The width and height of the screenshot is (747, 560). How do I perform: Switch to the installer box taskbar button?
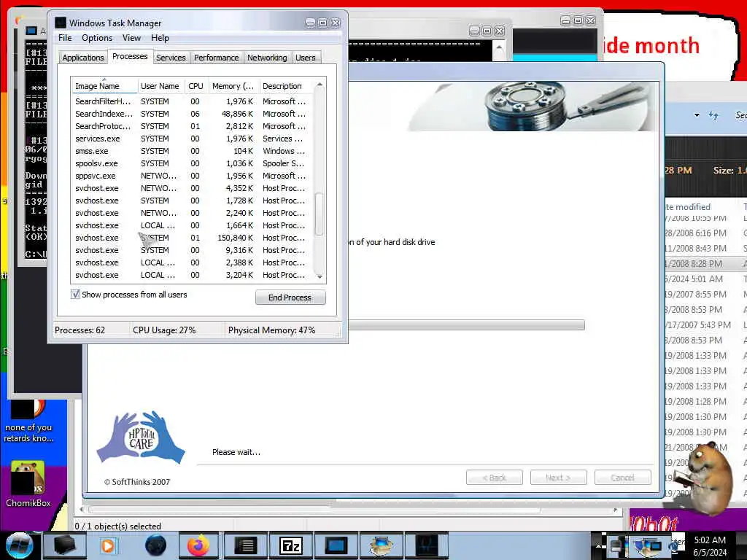coord(381,545)
